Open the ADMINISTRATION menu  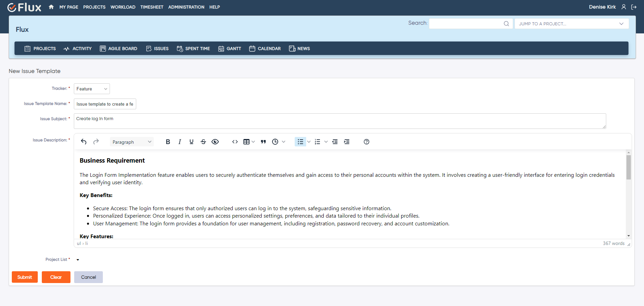[x=186, y=7]
